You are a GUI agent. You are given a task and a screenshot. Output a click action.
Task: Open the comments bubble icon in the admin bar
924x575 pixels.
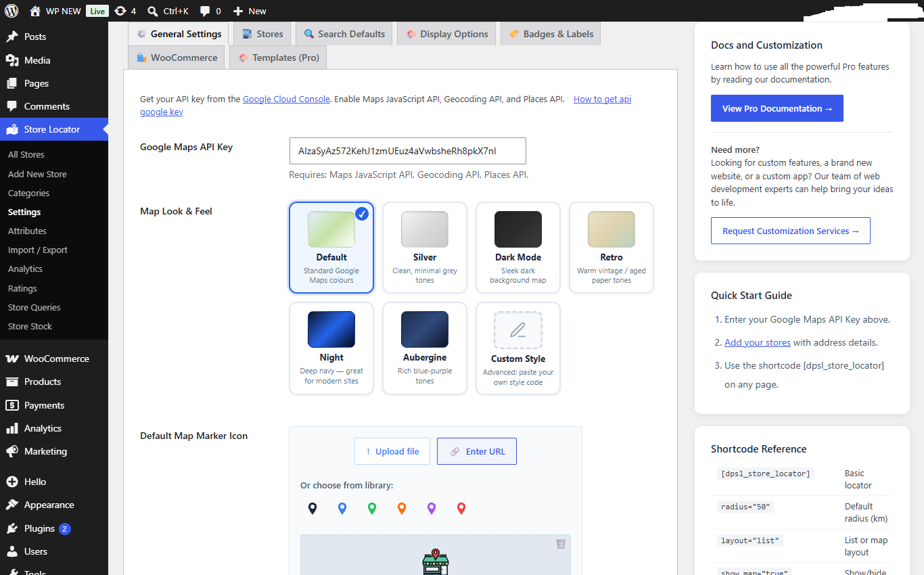(x=205, y=11)
